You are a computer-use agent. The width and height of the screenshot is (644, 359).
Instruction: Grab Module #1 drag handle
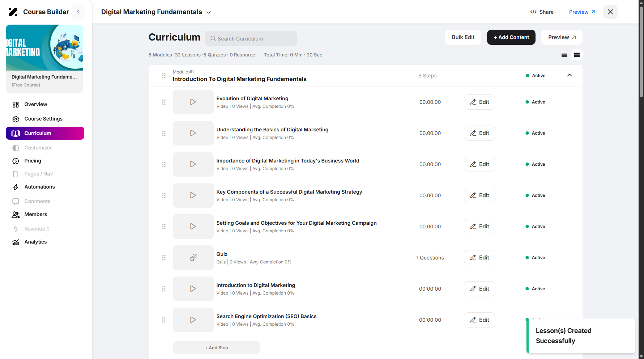tap(164, 76)
